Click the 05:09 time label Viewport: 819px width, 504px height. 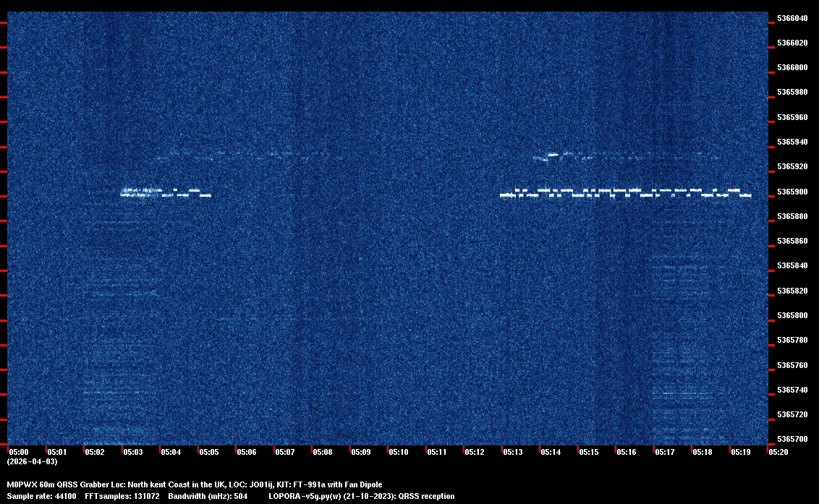pos(361,452)
